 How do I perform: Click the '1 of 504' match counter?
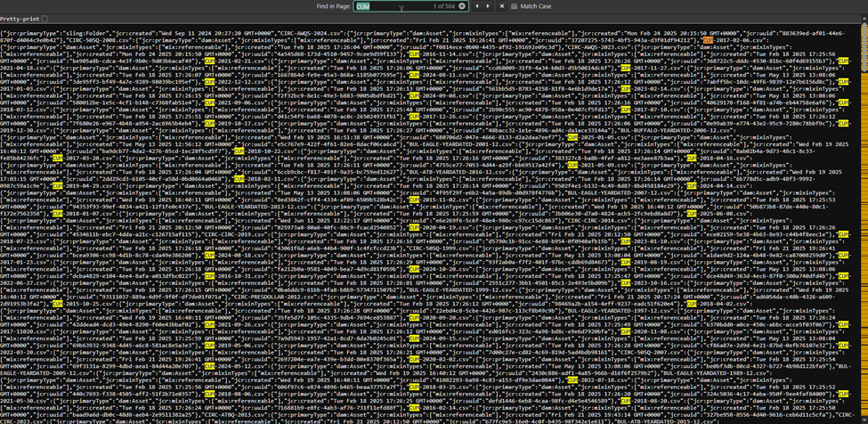tap(444, 6)
